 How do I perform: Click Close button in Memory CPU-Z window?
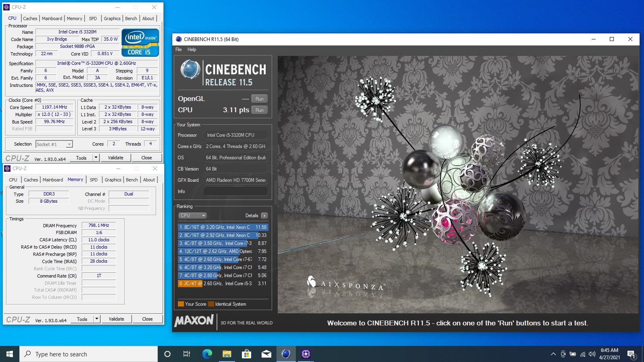pyautogui.click(x=147, y=319)
